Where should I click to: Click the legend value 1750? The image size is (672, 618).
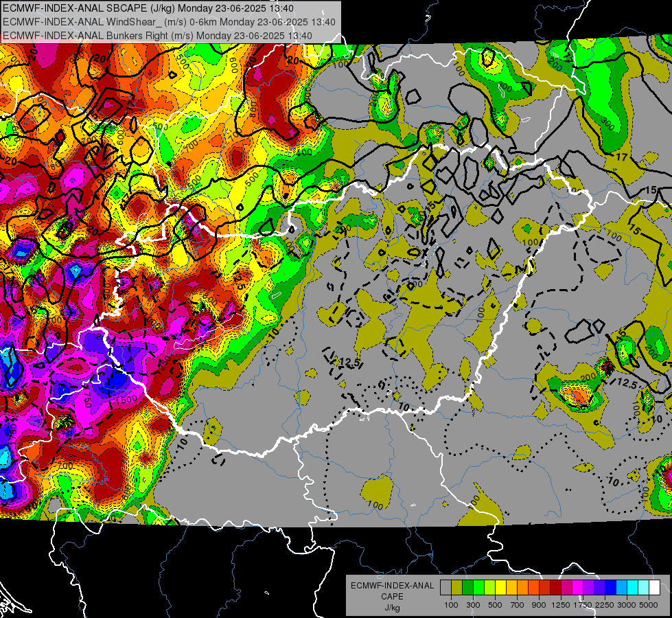tap(583, 605)
